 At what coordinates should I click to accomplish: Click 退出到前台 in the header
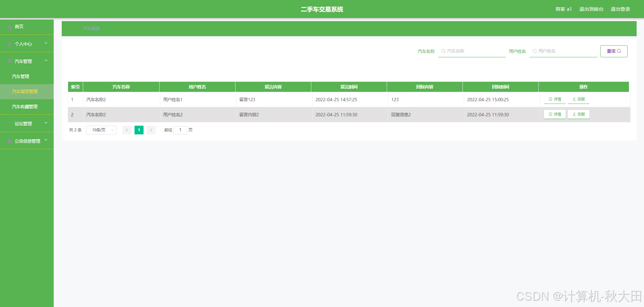click(591, 9)
